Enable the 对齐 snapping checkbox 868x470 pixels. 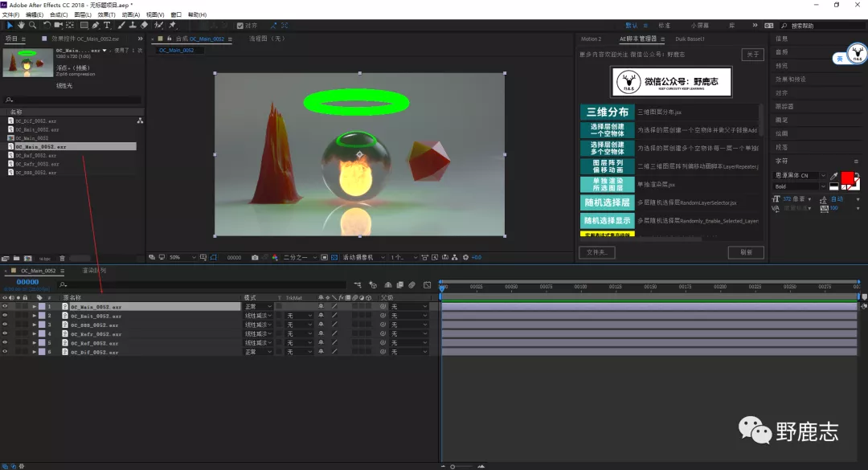(x=240, y=26)
